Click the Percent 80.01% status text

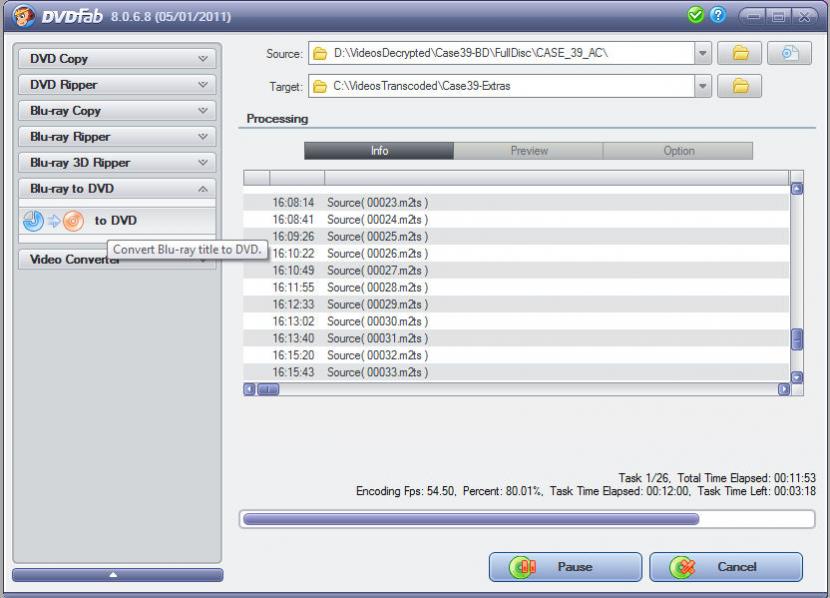tap(502, 491)
